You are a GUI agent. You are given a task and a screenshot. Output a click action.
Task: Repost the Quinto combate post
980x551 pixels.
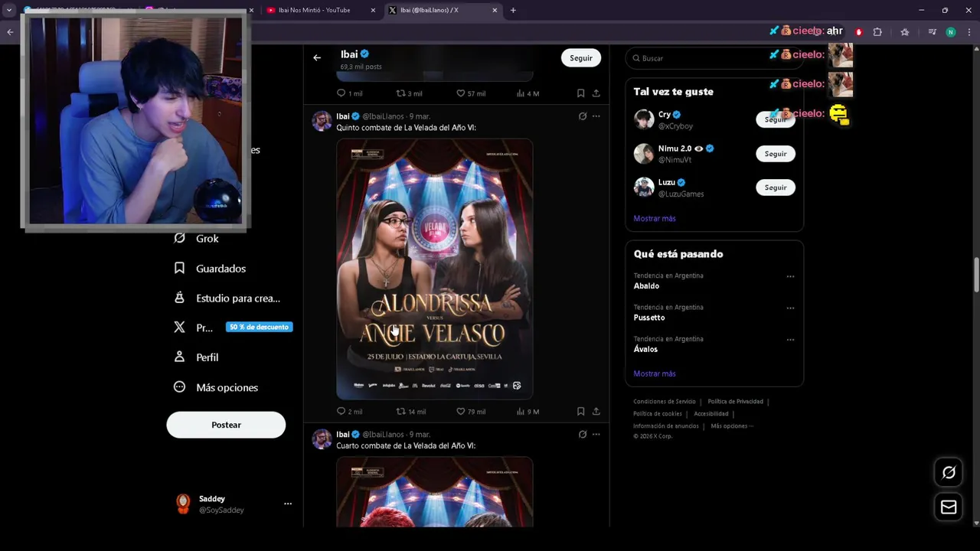[410, 411]
